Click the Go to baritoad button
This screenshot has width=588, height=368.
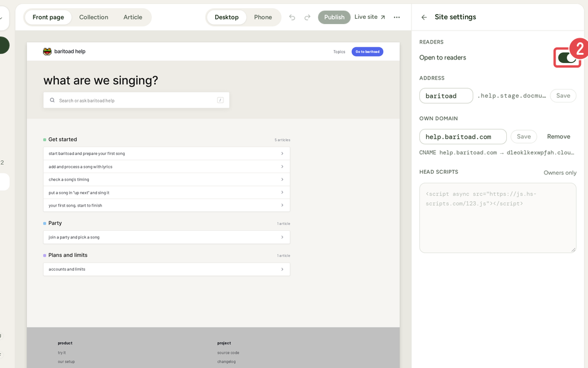[367, 52]
